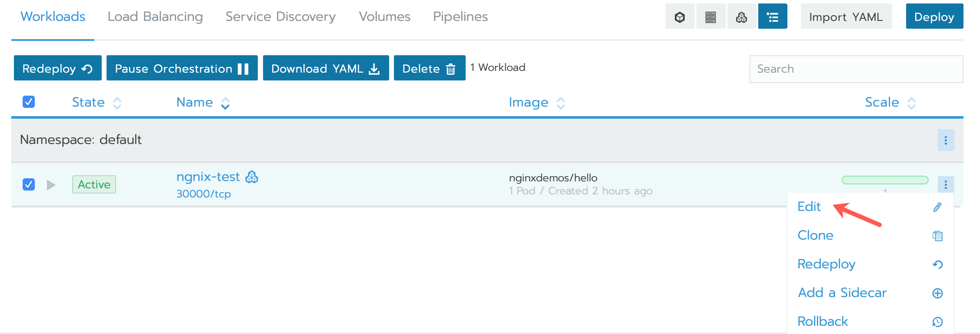Click the workload cubes icon beside ngnix-test
The image size is (980, 334).
point(252,177)
